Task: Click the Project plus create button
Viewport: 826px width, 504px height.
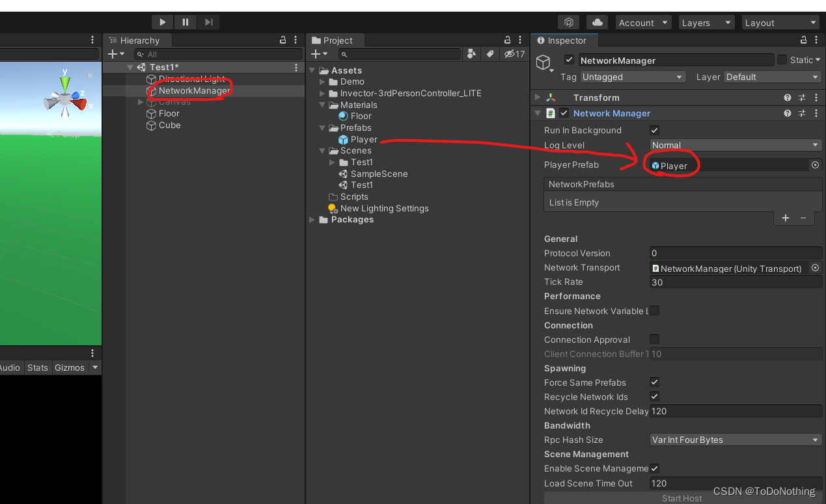Action: (x=318, y=54)
